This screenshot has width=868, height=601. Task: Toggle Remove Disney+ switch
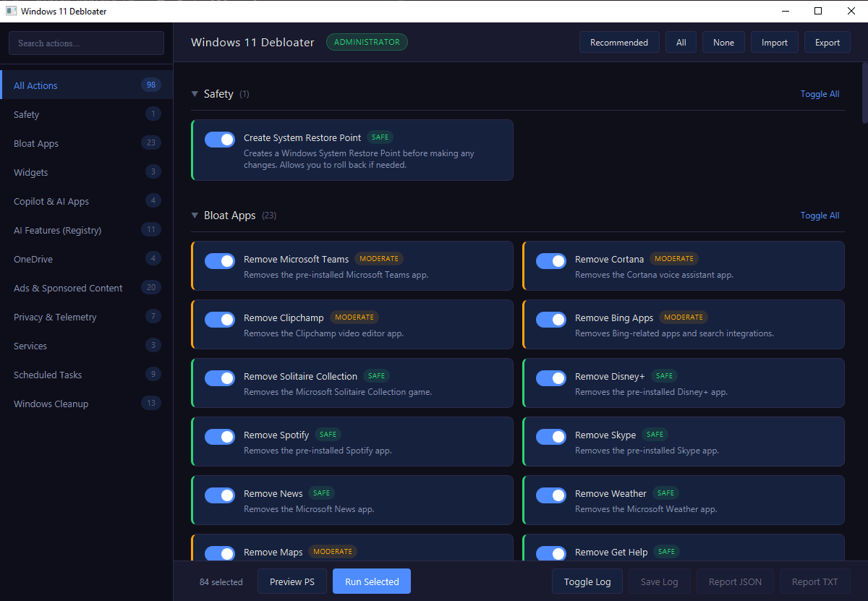(551, 378)
